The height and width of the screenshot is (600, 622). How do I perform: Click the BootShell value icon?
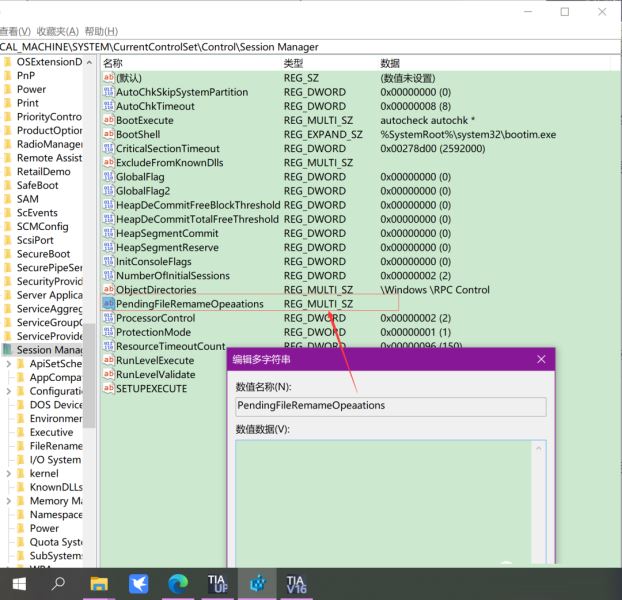pyautogui.click(x=108, y=134)
